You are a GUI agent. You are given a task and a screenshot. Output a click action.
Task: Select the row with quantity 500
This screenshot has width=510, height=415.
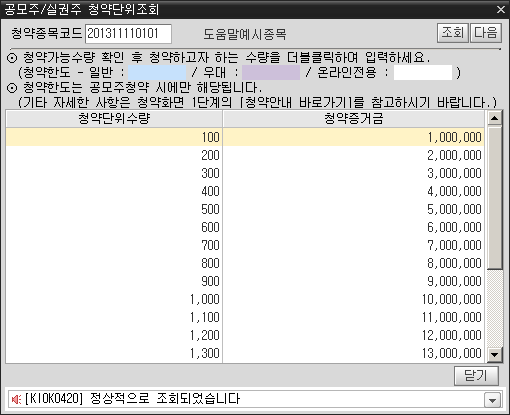pos(245,209)
